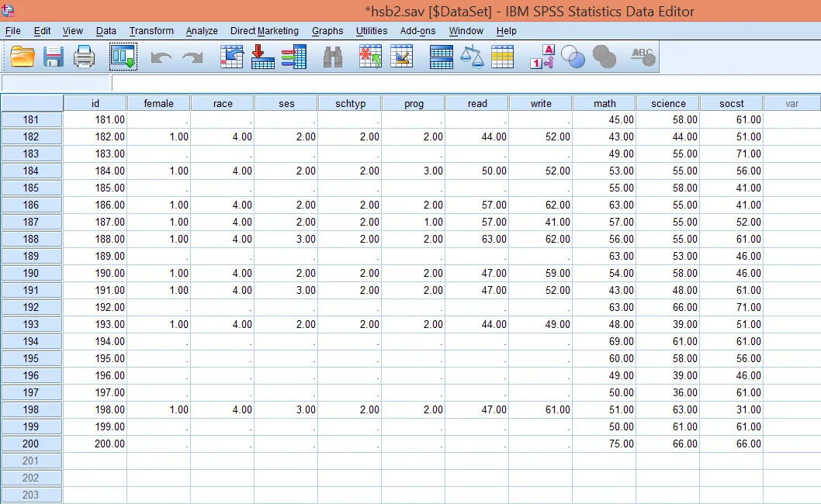Click the science cell in row 200
Screen dimensions: 821x504
[x=667, y=444]
